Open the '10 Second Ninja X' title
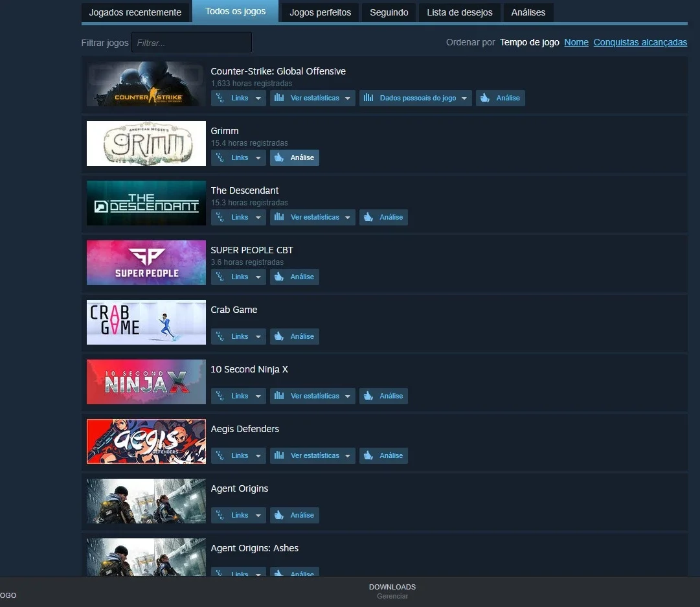The height and width of the screenshot is (607, 700). pyautogui.click(x=249, y=369)
